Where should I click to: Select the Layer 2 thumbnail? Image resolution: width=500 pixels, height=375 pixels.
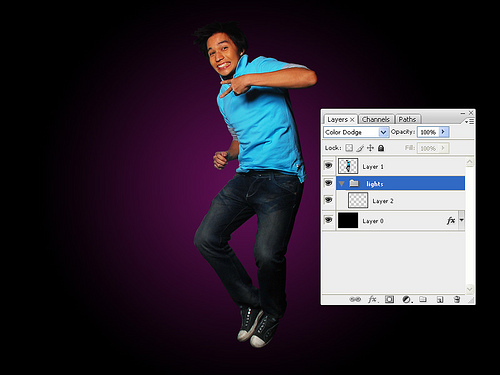[358, 200]
